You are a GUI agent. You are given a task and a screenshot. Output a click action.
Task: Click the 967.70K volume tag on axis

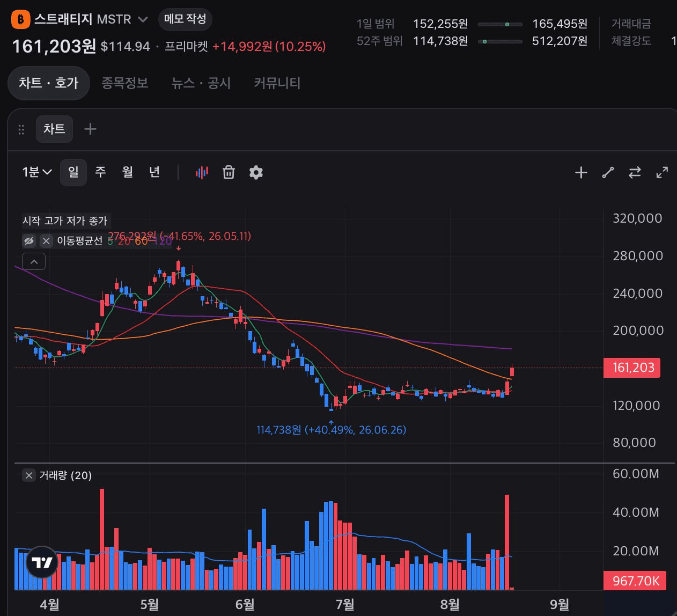coord(635,581)
